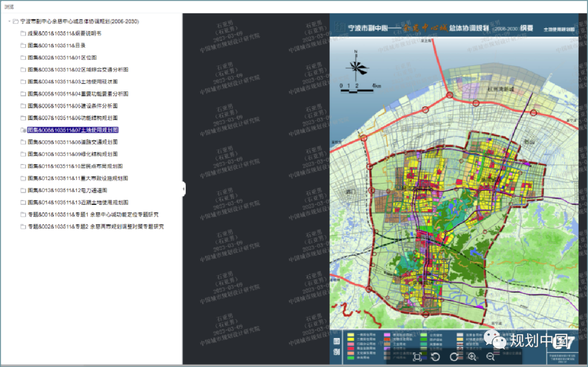Click folder icon beside 图集&004 03土地使用现状图
Screen dimensions: 588x367
[23, 82]
